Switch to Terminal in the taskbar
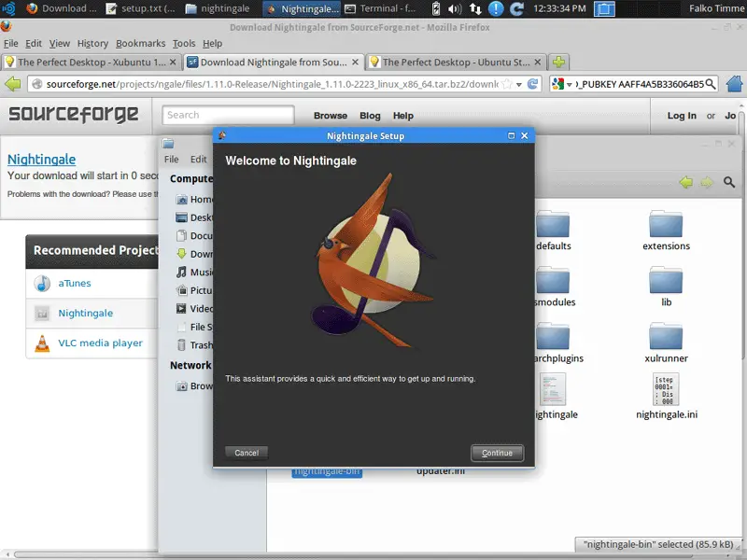 (381, 8)
